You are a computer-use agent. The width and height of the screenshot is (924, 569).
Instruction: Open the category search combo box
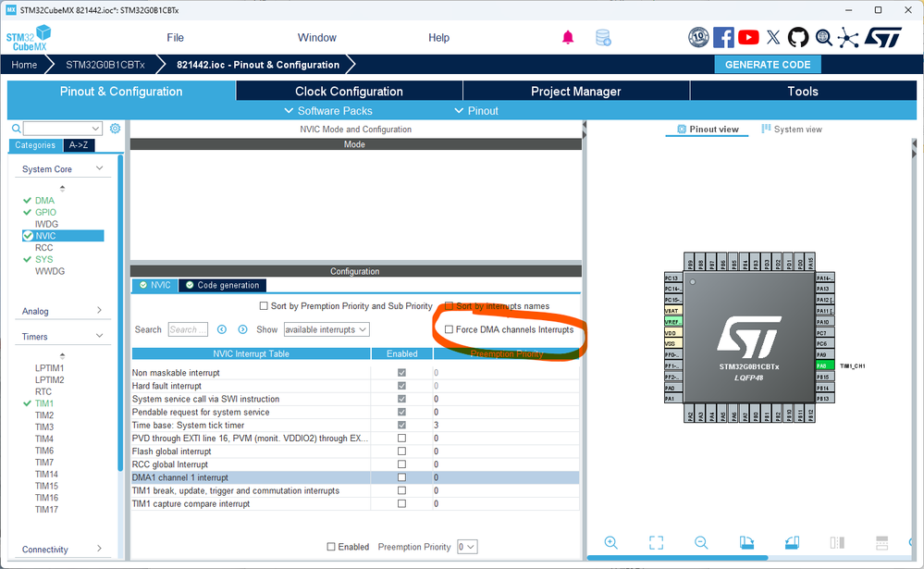63,129
